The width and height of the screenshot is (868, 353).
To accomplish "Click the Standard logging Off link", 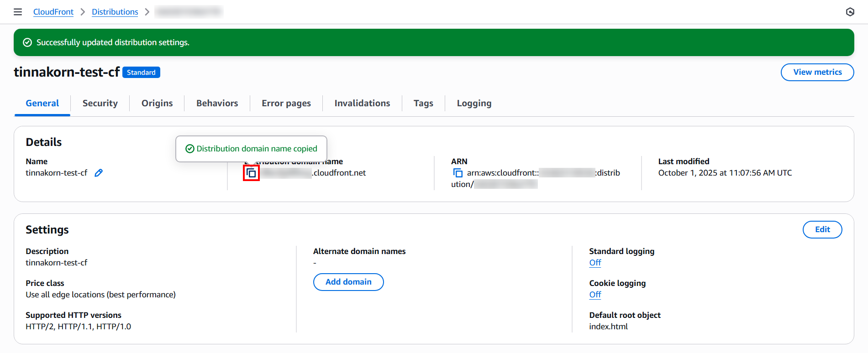I will click(595, 263).
